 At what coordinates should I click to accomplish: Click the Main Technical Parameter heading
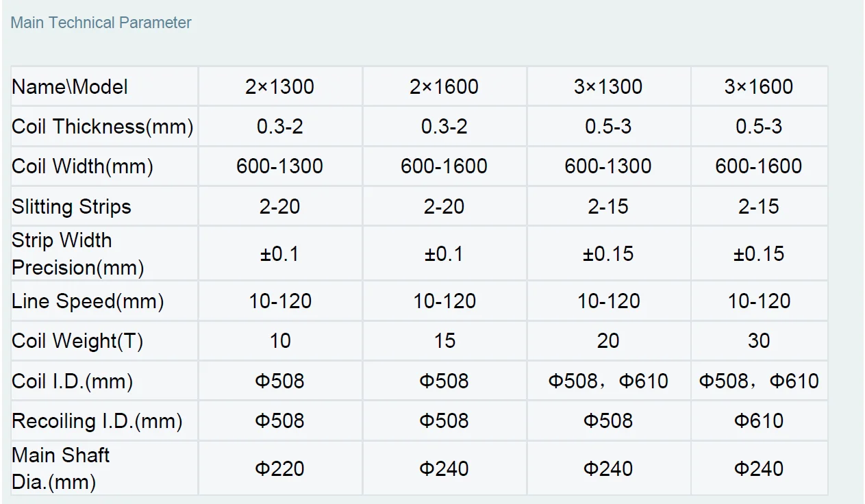point(101,23)
